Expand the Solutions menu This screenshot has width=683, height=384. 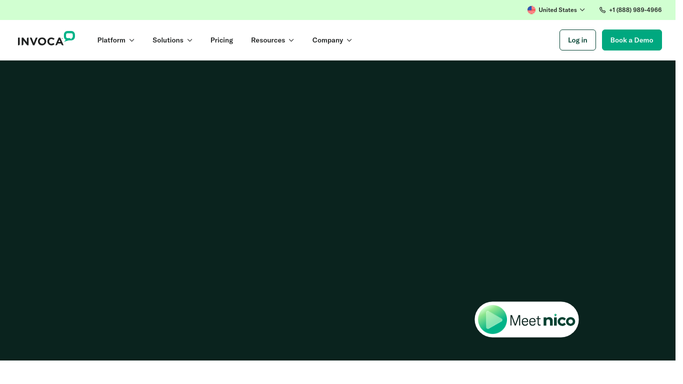pyautogui.click(x=172, y=40)
